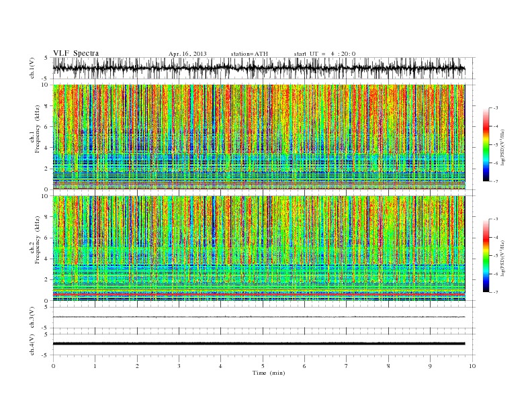Screen dimensions: 532x411
Task: Click the 'ch.4(V)' axis label
Action: (x=32, y=345)
